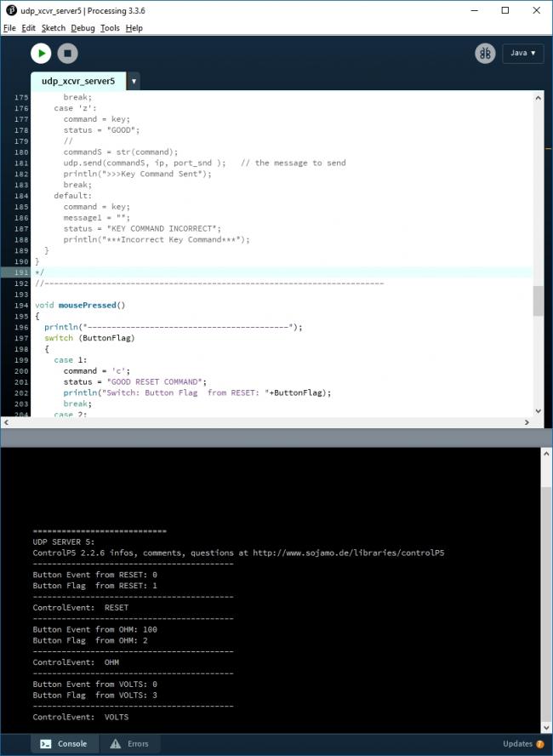Open the Sketch menu

click(54, 28)
